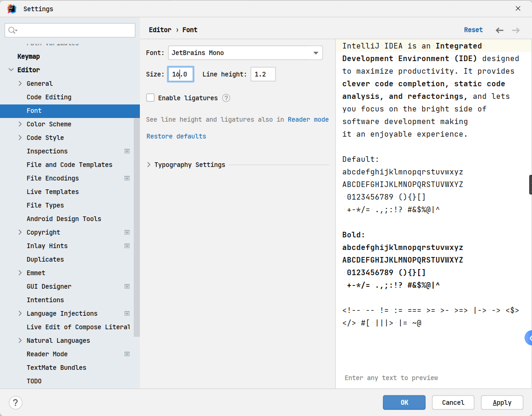Expand Typography Settings section
Image resolution: width=532 pixels, height=416 pixels.
click(149, 165)
